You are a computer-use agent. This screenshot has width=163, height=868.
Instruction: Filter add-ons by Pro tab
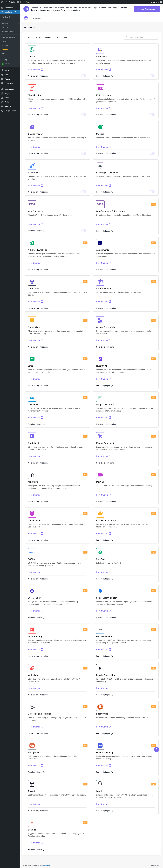click(x=65, y=38)
